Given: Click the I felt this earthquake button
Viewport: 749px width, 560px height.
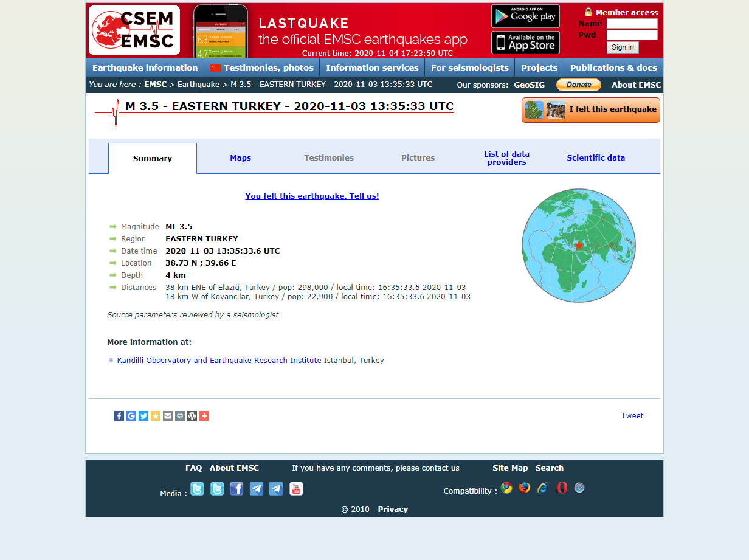Looking at the screenshot, I should click(590, 110).
